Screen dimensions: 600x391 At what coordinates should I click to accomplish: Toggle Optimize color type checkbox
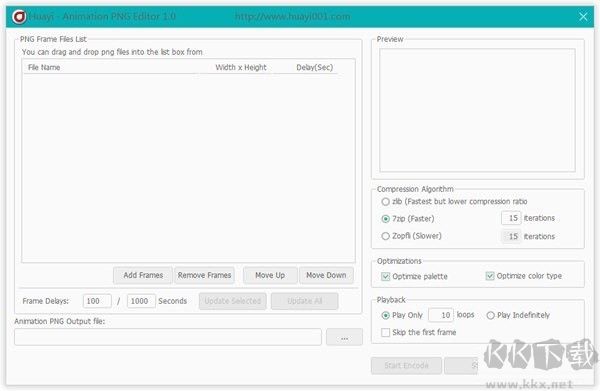tap(490, 276)
